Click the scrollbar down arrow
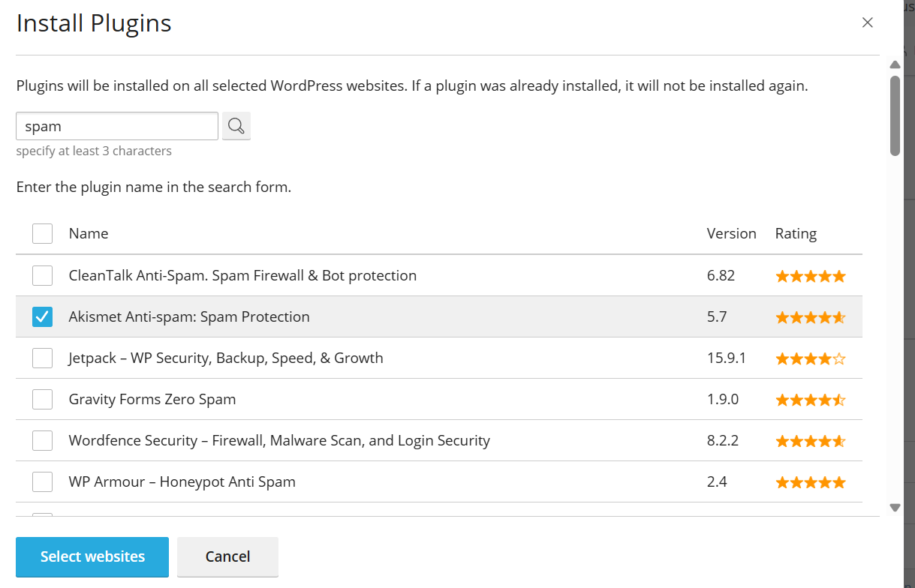This screenshot has height=588, width=915. 895,508
